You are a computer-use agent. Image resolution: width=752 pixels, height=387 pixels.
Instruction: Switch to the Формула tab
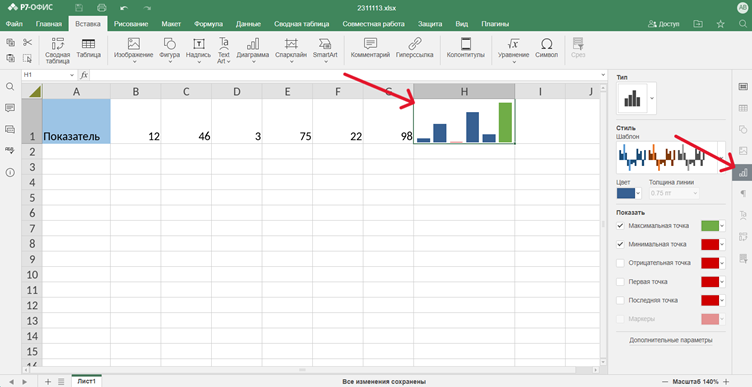tap(209, 24)
